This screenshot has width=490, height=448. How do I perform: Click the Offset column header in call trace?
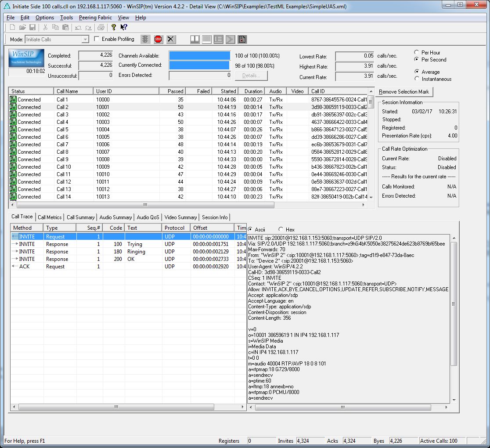point(212,228)
